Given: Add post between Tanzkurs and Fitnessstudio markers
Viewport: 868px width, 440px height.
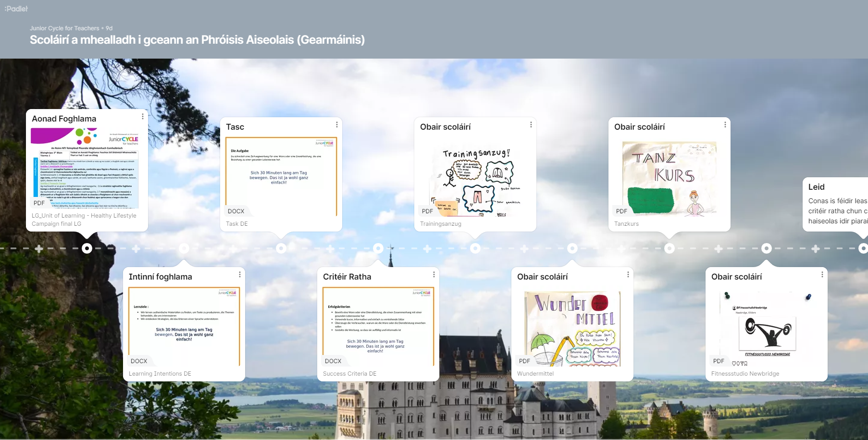Looking at the screenshot, I should coord(719,248).
